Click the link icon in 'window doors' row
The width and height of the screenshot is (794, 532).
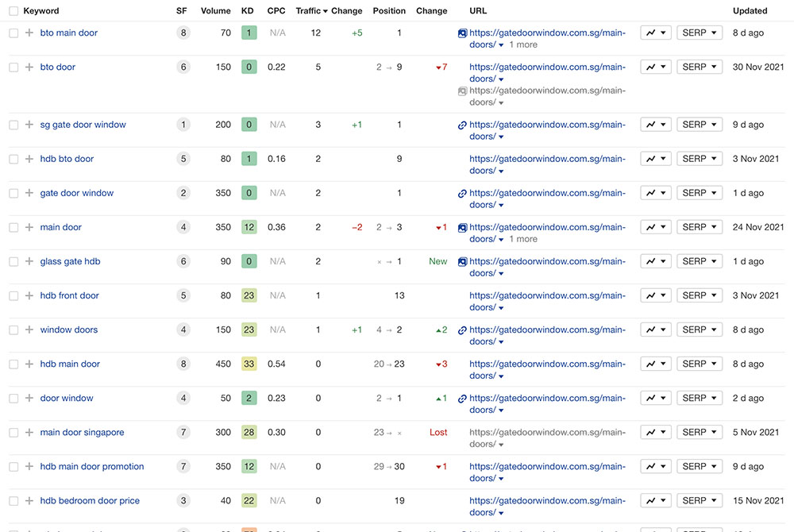pos(462,330)
